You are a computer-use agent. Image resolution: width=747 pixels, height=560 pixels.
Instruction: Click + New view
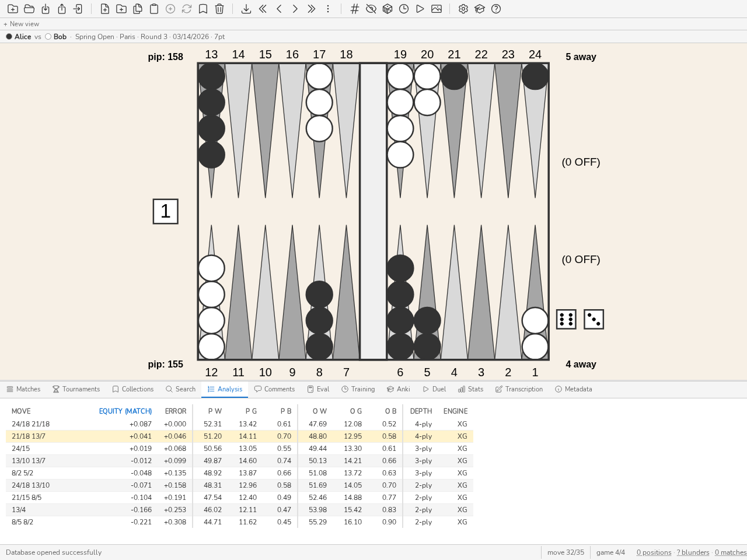[22, 24]
